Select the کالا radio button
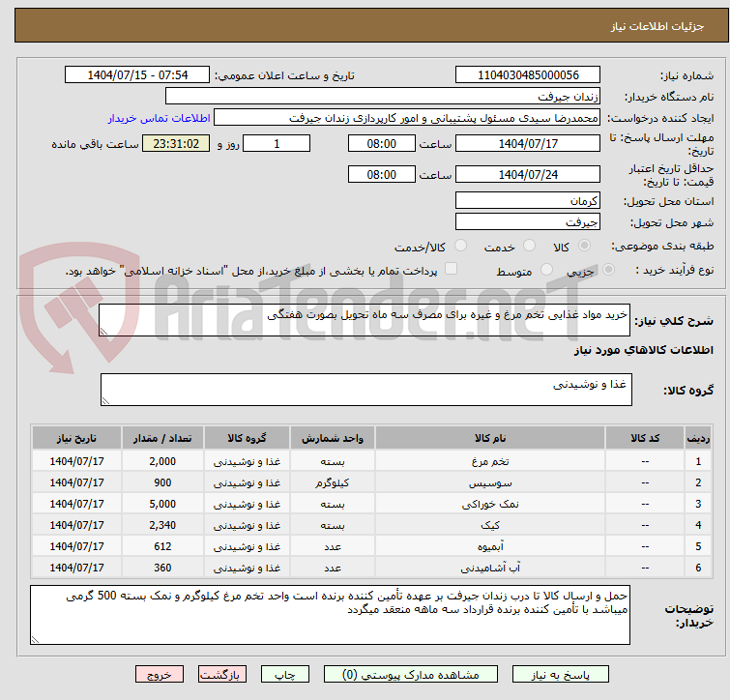The height and width of the screenshot is (700, 730). click(x=584, y=246)
